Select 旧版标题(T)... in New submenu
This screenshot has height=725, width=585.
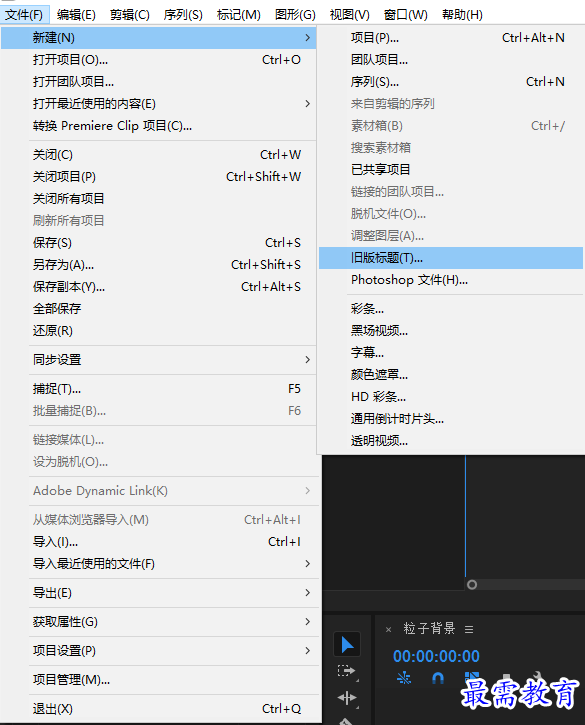pos(451,258)
